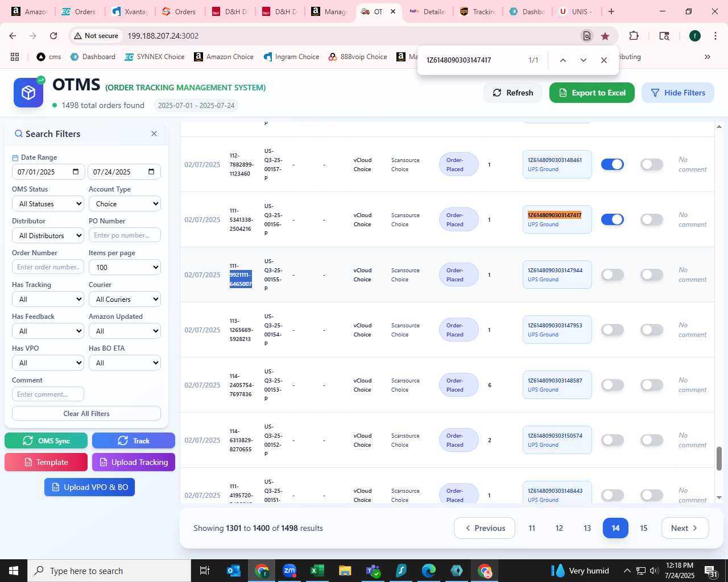
Task: Open the SYNNEX Choice bookmark
Action: tap(155, 57)
